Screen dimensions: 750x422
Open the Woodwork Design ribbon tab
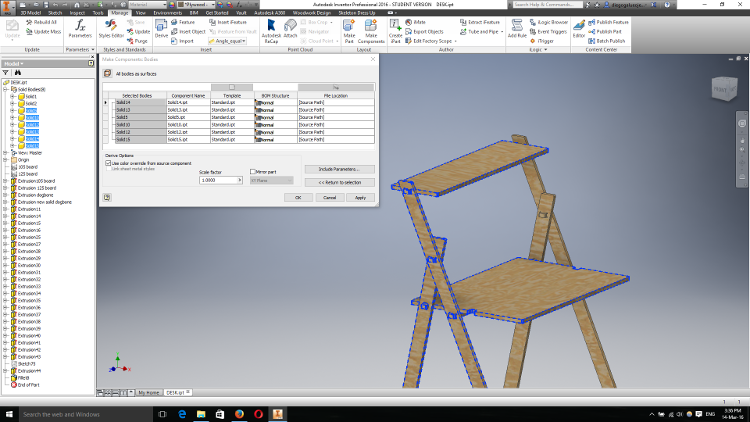pyautogui.click(x=311, y=13)
